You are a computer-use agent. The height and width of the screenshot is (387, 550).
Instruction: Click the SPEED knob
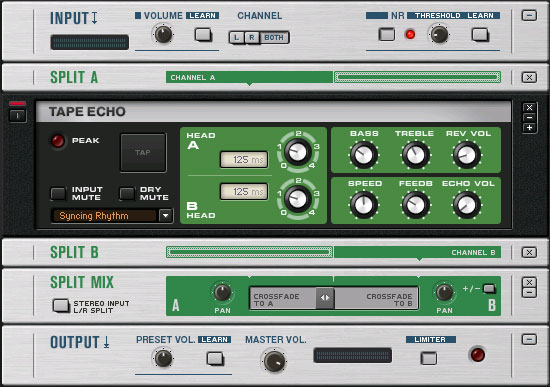point(364,205)
